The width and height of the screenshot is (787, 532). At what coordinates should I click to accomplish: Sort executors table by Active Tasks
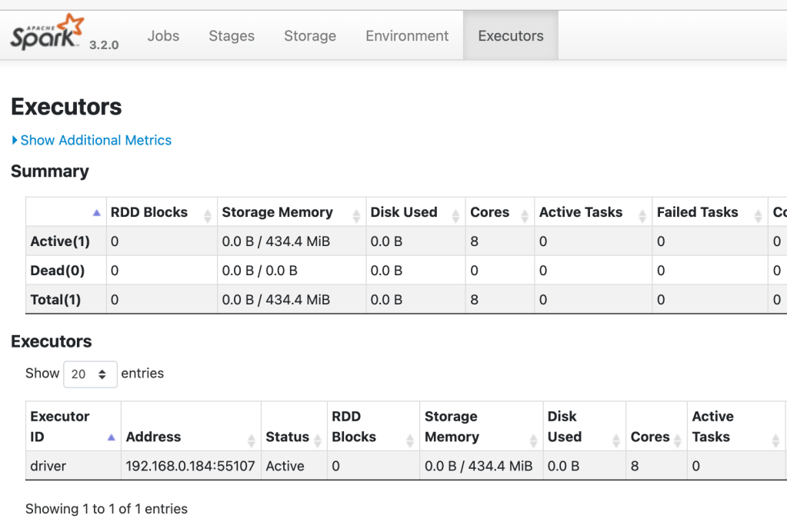coord(735,426)
